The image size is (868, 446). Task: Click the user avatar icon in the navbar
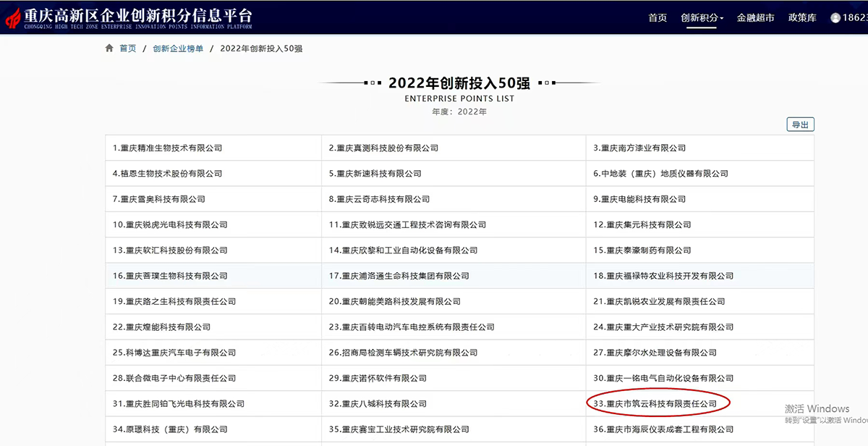click(835, 17)
